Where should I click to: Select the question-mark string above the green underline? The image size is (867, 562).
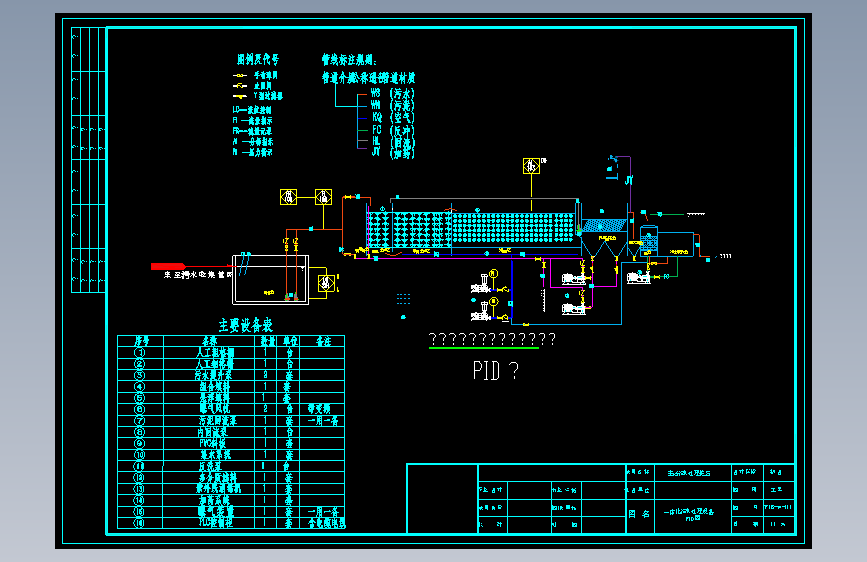coord(492,339)
